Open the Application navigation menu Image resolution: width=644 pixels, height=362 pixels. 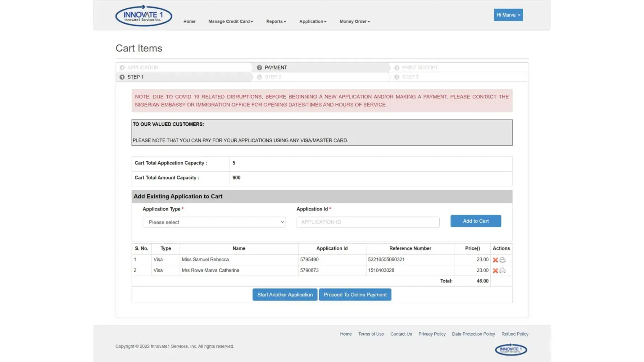pos(313,21)
